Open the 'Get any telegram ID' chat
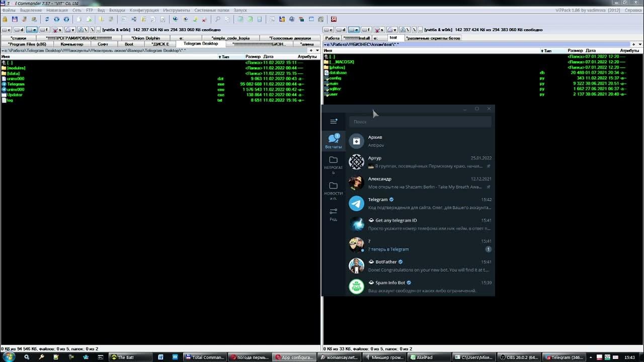The width and height of the screenshot is (644, 362). pyautogui.click(x=420, y=224)
